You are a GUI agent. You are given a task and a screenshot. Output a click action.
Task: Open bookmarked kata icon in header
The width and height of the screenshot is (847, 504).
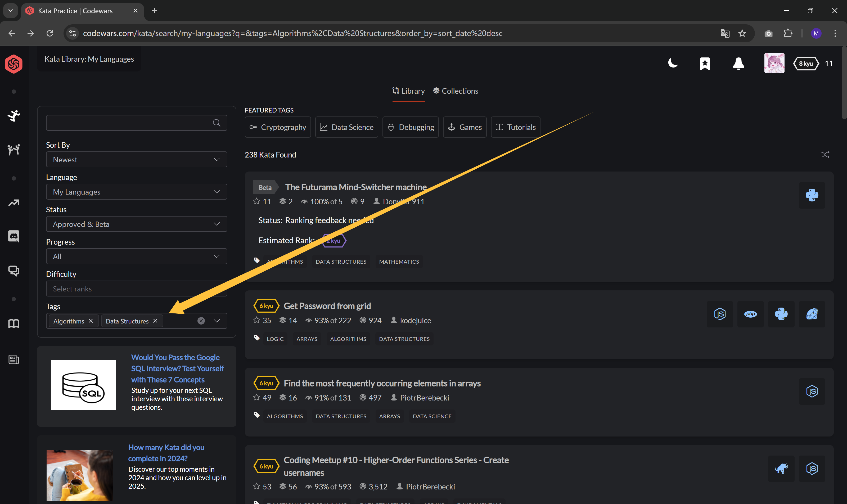point(705,64)
